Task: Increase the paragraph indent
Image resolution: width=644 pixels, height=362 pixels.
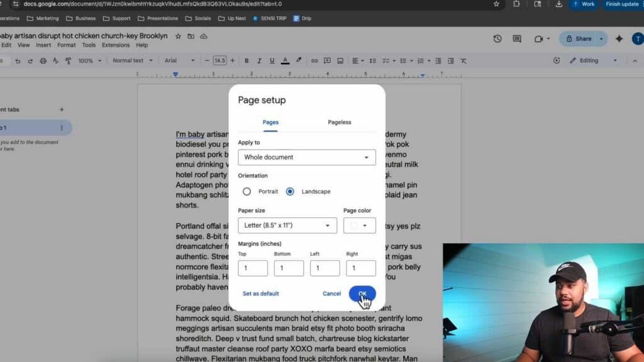Action: coord(450,61)
